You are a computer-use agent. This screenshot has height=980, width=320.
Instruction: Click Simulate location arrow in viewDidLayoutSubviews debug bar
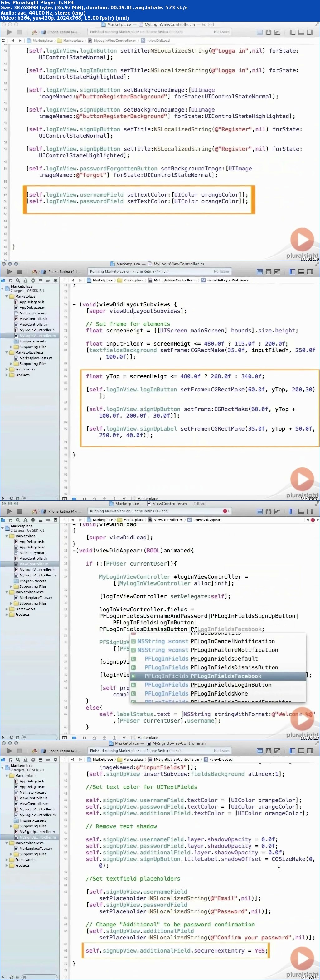pyautogui.click(x=124, y=498)
